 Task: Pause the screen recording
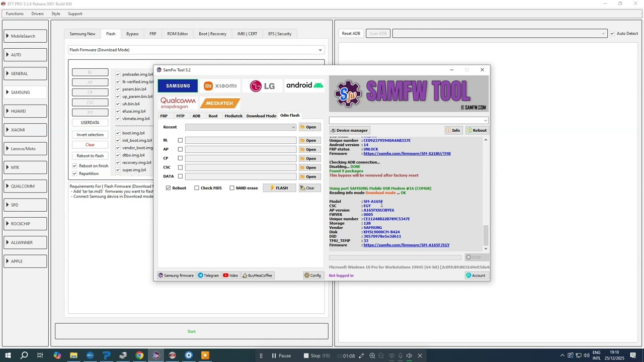[x=281, y=356]
